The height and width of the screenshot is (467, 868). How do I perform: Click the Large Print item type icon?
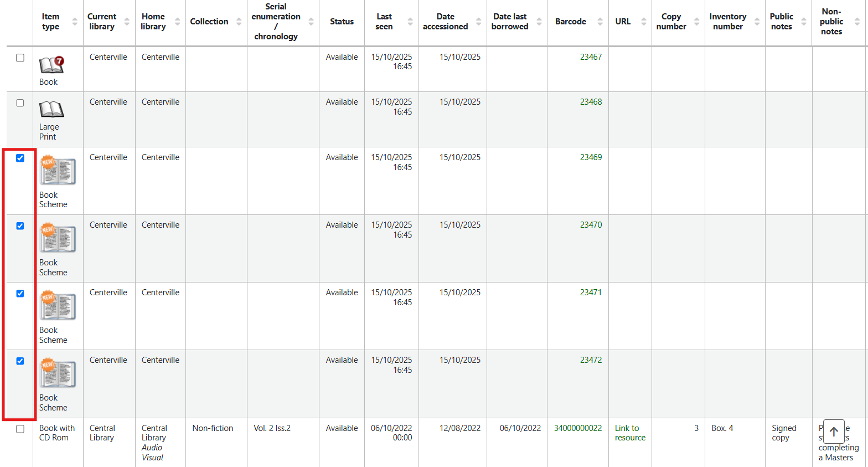coord(51,109)
